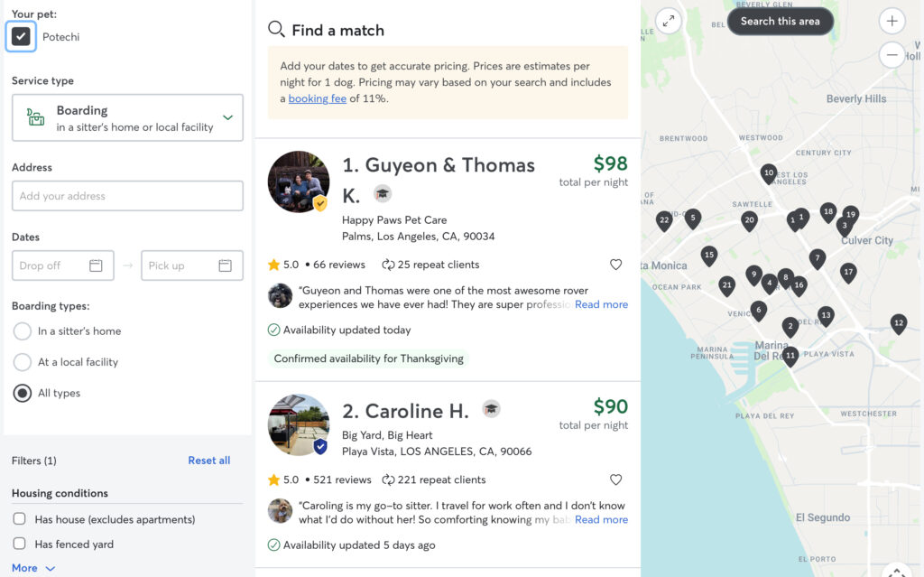Screen dimensions: 924x577
Task: Open Caroline H. profile photo
Action: 299,424
